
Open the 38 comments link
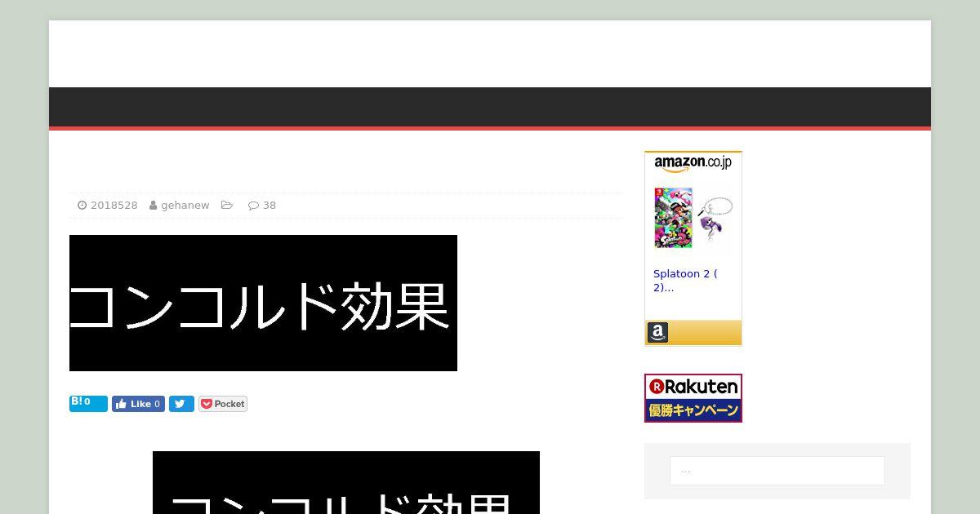pos(269,206)
